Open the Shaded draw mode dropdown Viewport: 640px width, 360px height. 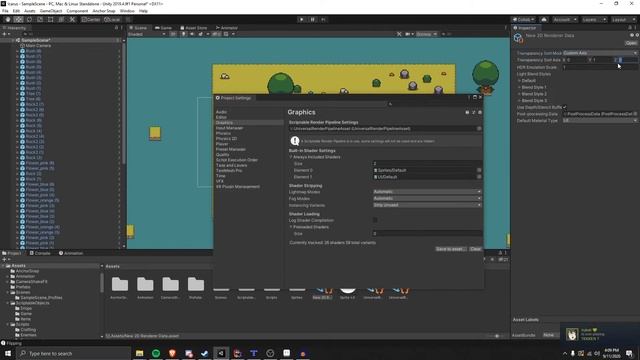147,34
